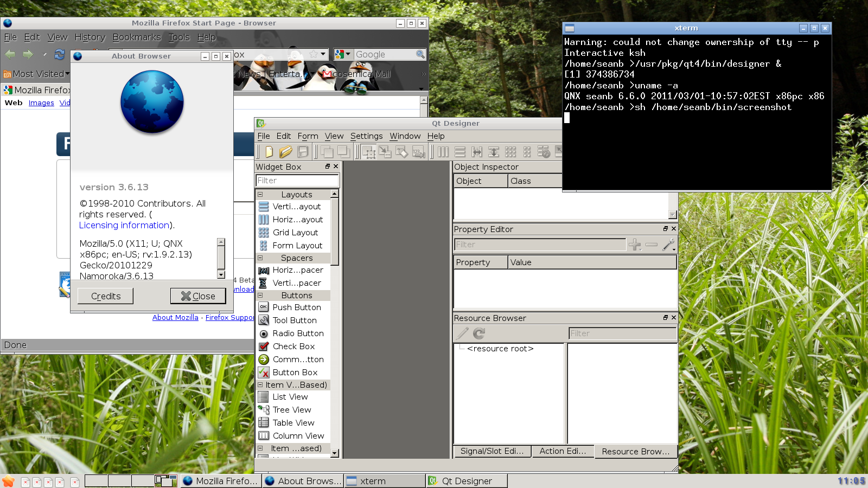
Task: Apply Lay Out in a Grid
Action: [x=510, y=152]
